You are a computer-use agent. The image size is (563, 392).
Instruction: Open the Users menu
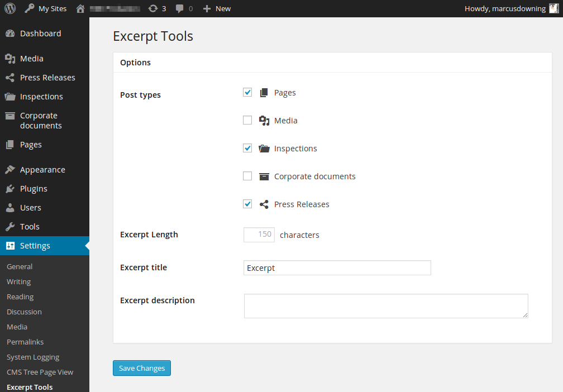pyautogui.click(x=45, y=208)
